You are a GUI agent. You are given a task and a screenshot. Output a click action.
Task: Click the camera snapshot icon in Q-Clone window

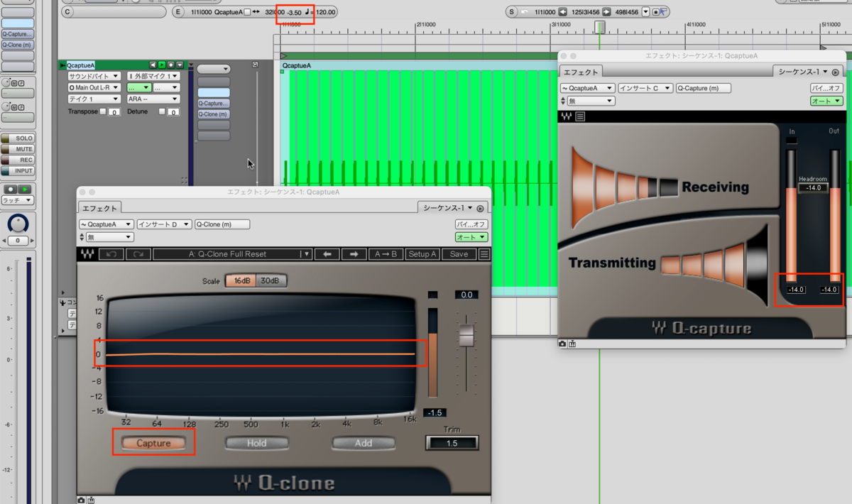coord(81,500)
